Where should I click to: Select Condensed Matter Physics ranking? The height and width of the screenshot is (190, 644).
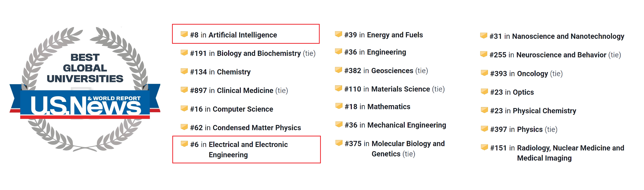click(x=245, y=128)
